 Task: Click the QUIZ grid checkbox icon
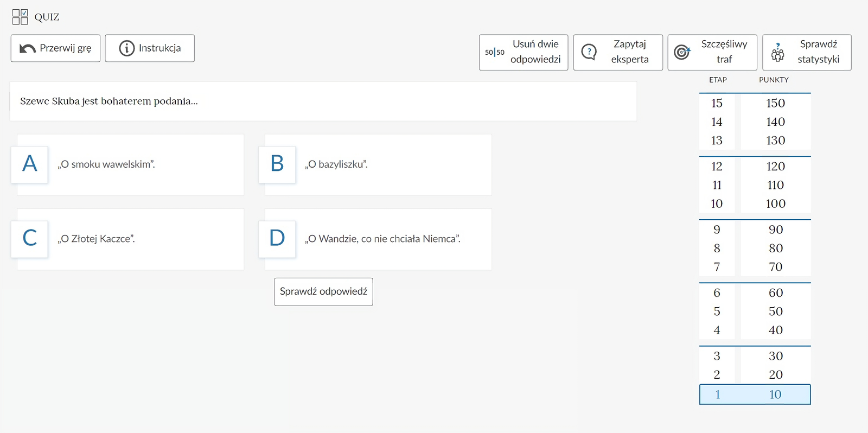pos(20,17)
